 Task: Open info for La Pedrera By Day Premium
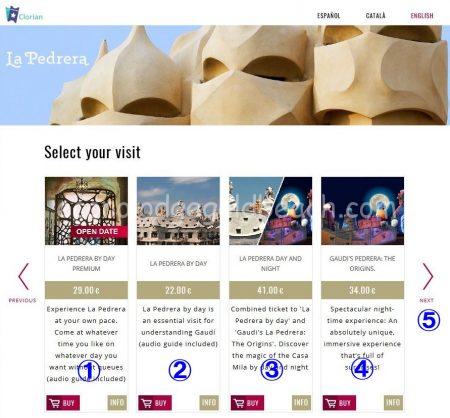(117, 403)
